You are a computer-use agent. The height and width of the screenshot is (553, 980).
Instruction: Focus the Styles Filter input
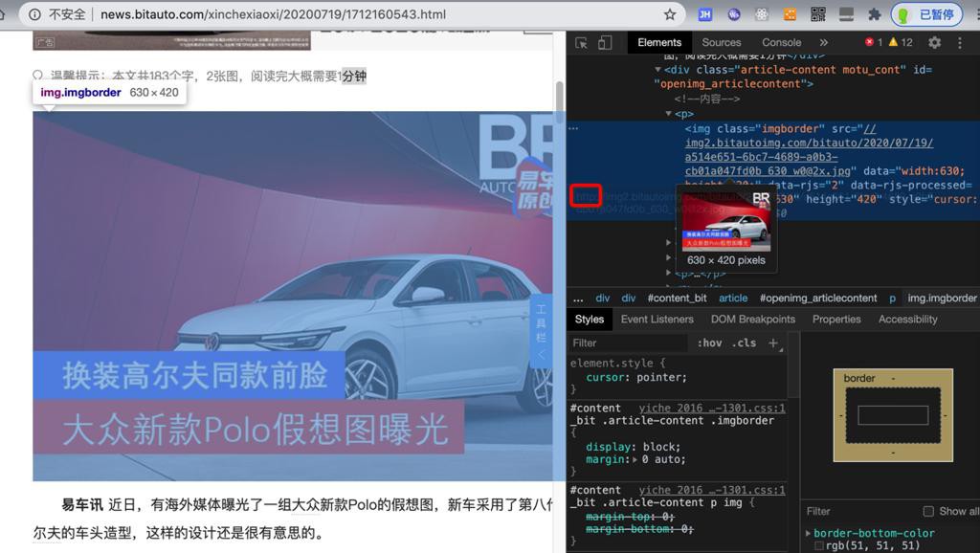tap(628, 343)
